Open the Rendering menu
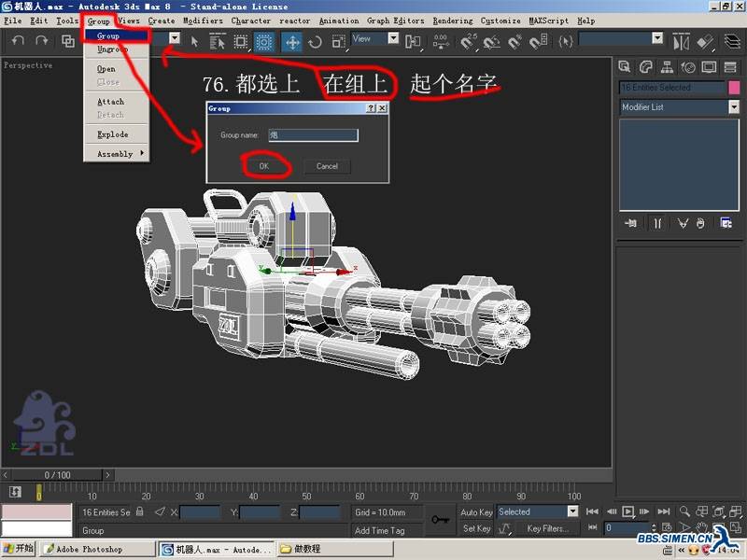 pyautogui.click(x=453, y=21)
